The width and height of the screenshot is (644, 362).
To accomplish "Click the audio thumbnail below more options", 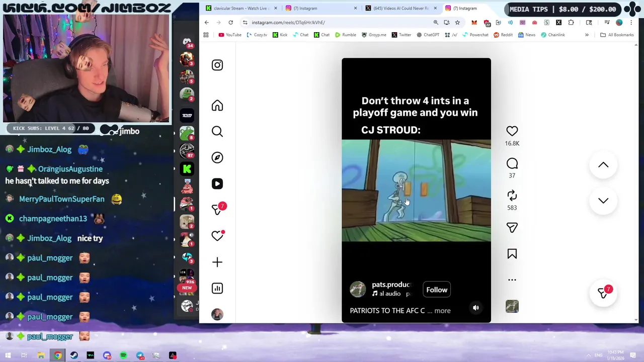I will click(512, 306).
